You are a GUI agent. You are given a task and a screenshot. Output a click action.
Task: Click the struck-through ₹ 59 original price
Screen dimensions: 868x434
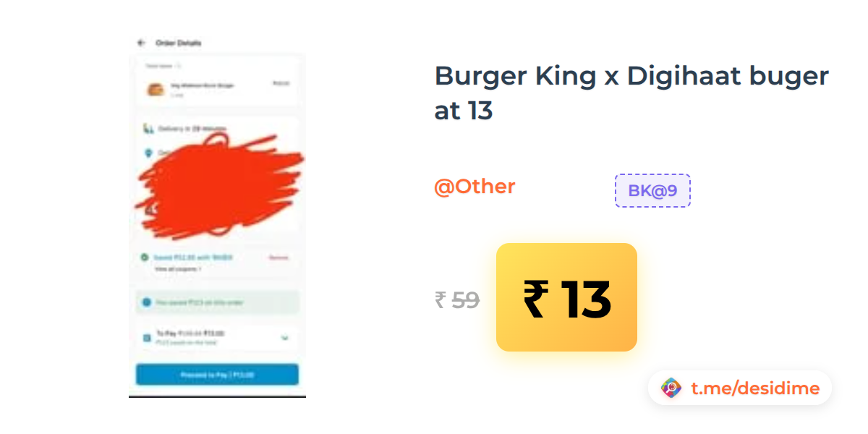coord(457,299)
